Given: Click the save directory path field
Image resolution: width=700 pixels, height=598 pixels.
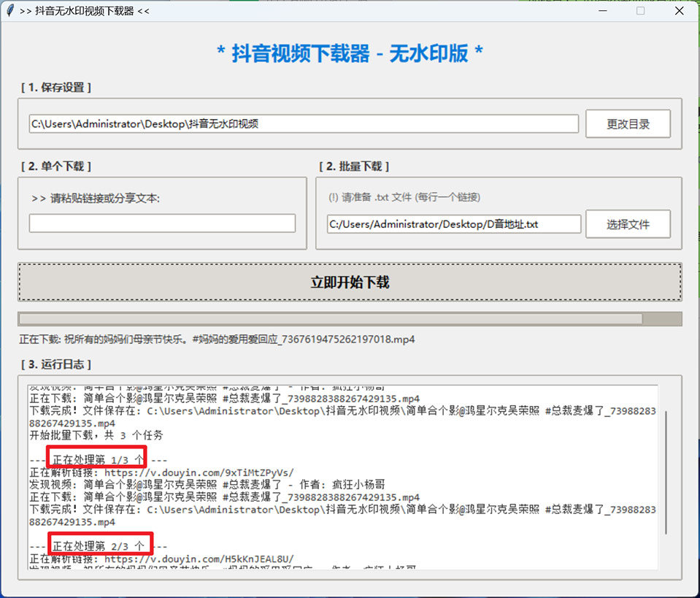Looking at the screenshot, I should (292, 123).
